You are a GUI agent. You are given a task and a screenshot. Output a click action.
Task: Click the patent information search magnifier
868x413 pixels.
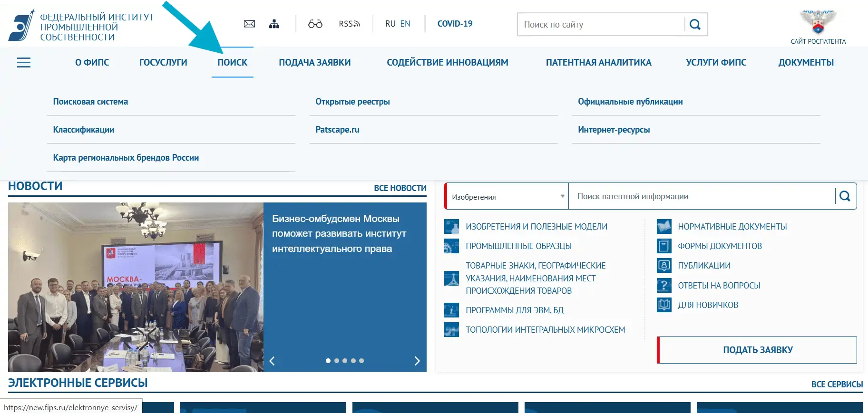pyautogui.click(x=845, y=196)
